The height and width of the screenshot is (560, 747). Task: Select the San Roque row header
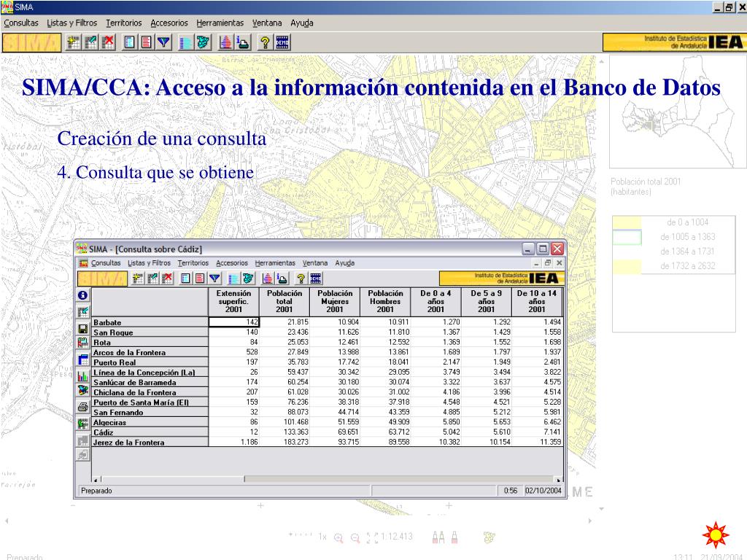coord(150,332)
